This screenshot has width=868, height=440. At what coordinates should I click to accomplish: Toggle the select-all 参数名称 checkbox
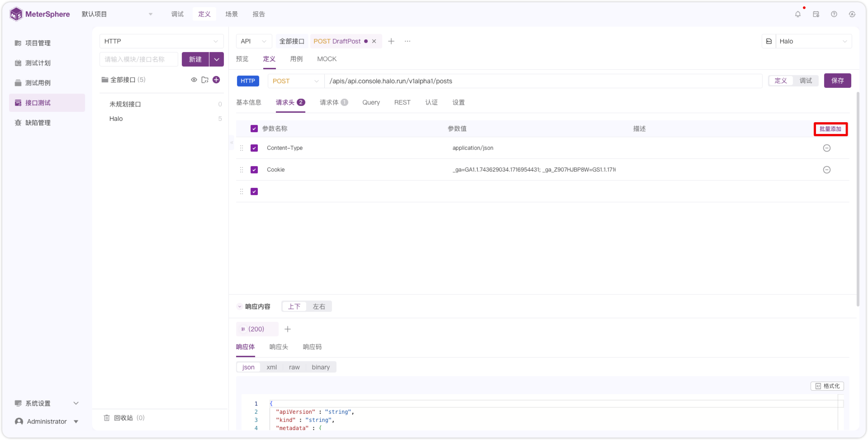(x=254, y=129)
